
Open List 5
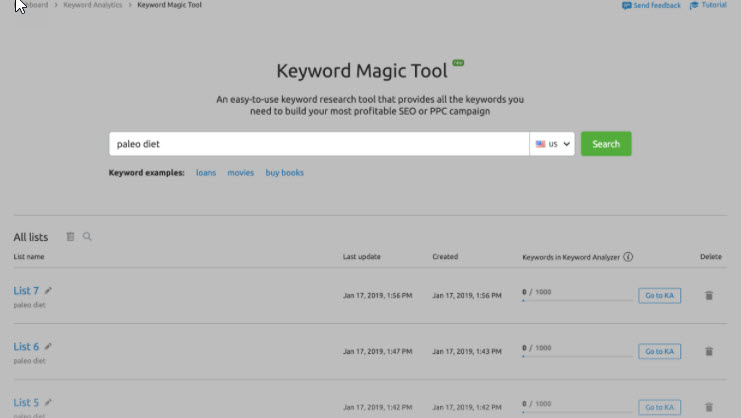point(26,402)
